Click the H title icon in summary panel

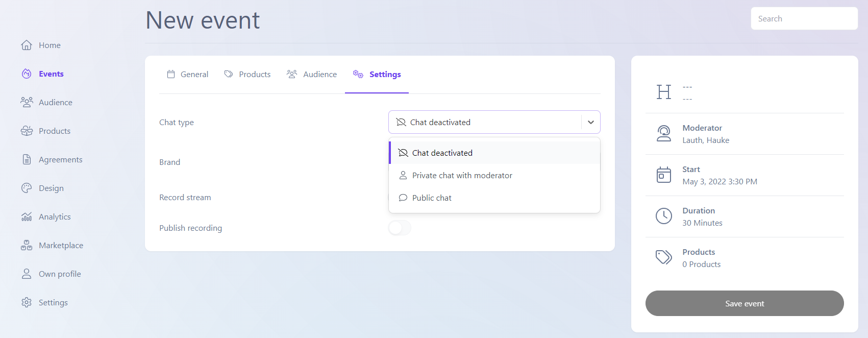coord(664,92)
